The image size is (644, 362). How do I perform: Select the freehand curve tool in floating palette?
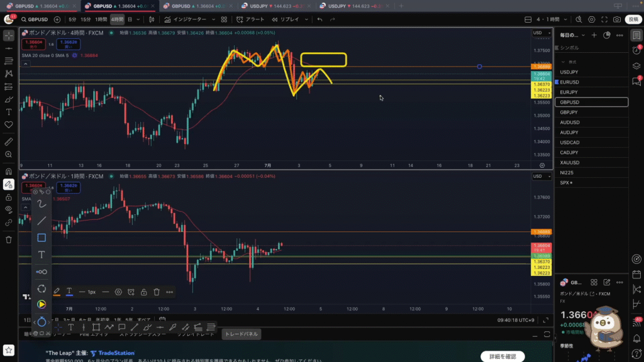coord(42,204)
